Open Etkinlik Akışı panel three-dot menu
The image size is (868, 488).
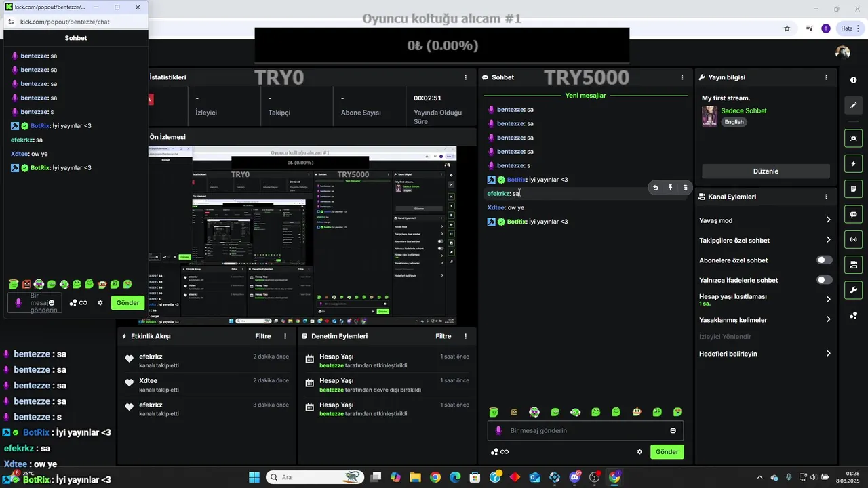[285, 336]
